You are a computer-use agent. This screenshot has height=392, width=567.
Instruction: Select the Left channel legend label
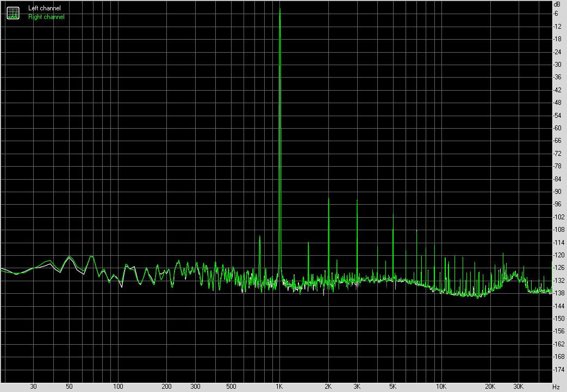pos(45,9)
